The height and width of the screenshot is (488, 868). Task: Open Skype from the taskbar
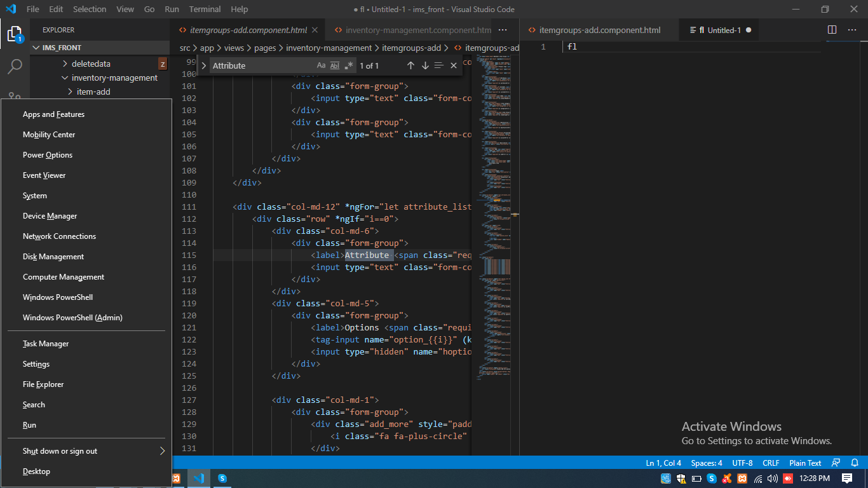click(222, 478)
